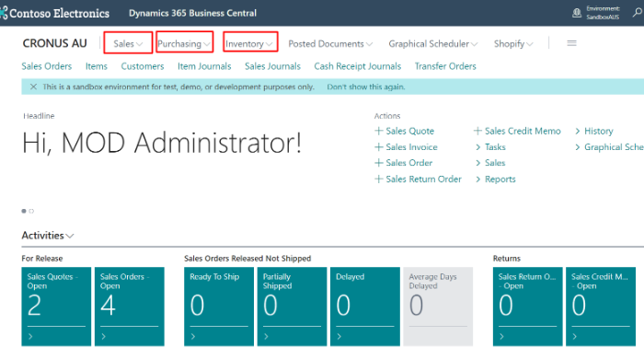Viewport: 644px width, 359px height.
Task: Click arrow on Delayed tile
Action: coord(339,336)
